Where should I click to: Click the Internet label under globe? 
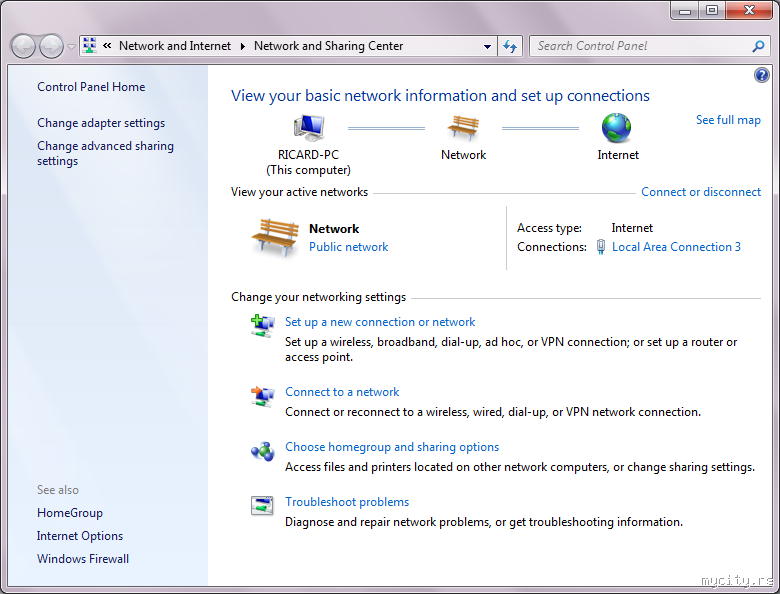tap(618, 155)
